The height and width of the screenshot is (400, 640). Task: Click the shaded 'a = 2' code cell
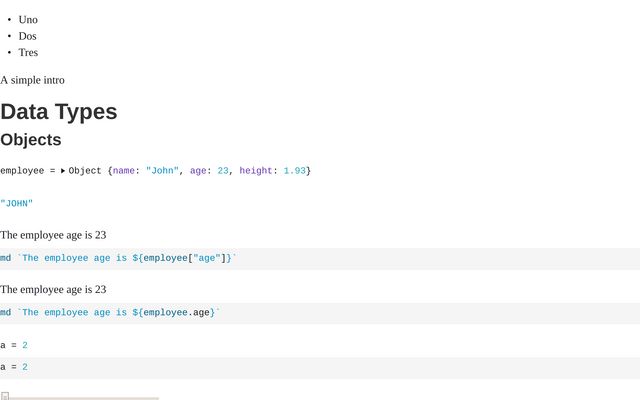14,367
